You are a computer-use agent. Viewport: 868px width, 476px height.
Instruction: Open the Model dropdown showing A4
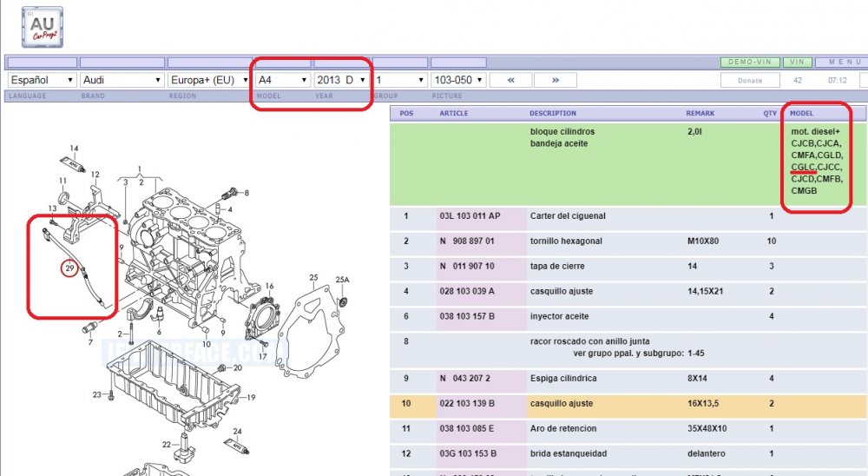point(282,80)
